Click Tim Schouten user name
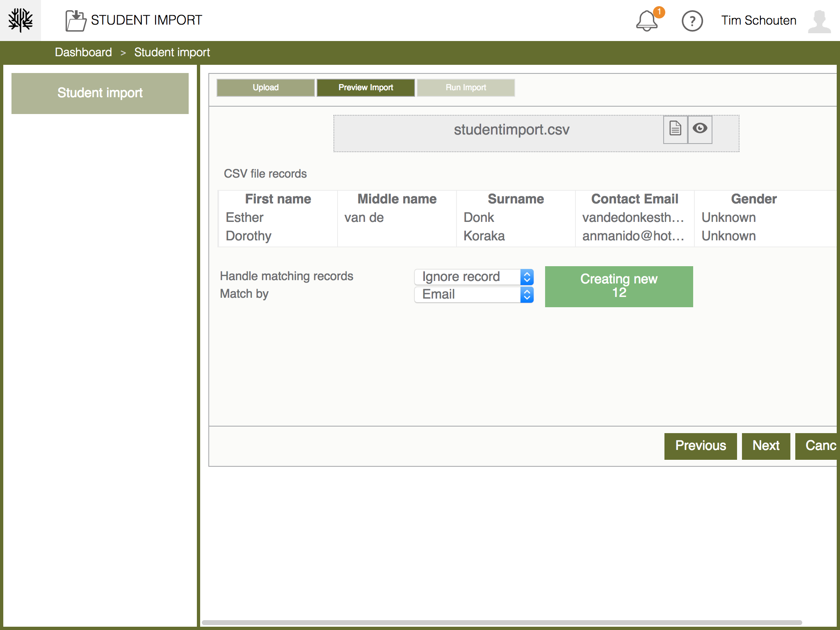840x630 pixels. tap(759, 21)
